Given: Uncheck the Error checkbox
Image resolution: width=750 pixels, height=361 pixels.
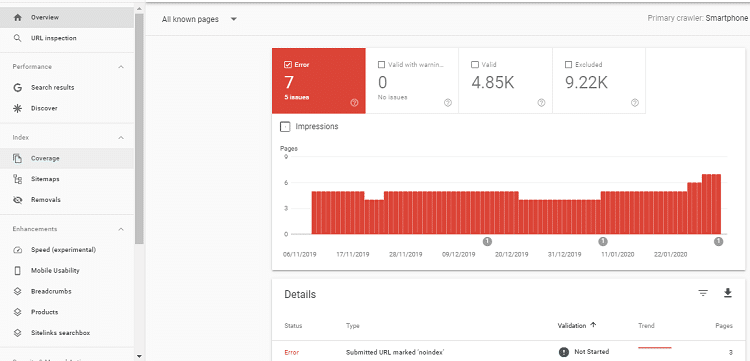Looking at the screenshot, I should 288,65.
